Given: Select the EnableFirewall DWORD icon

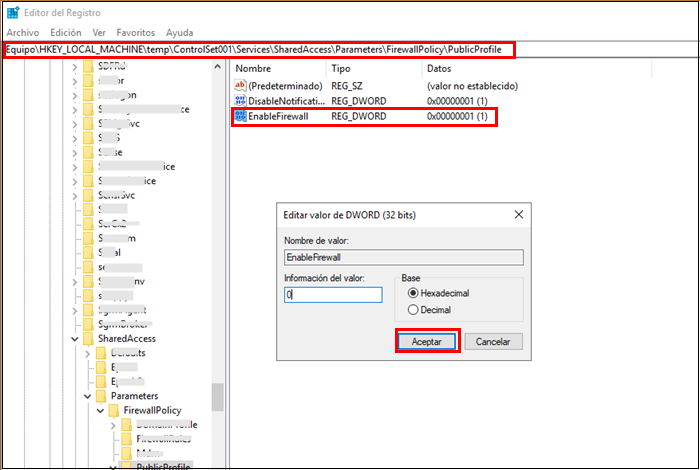Looking at the screenshot, I should pos(240,116).
